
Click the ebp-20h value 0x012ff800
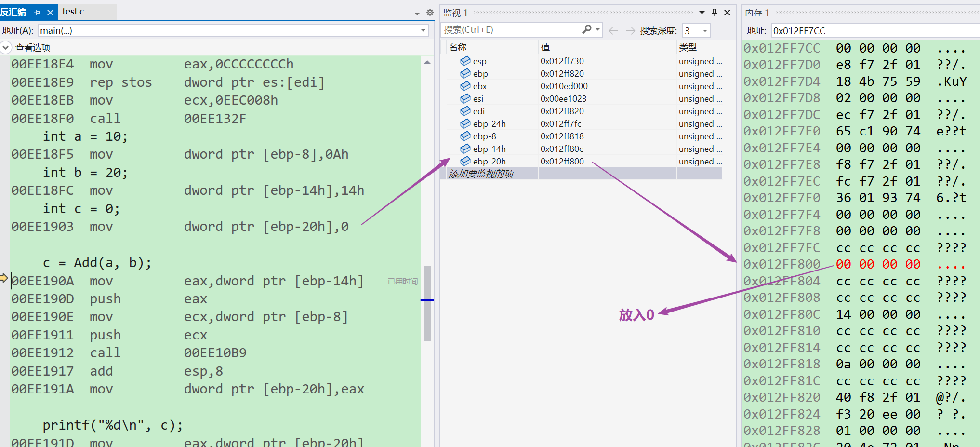point(562,162)
